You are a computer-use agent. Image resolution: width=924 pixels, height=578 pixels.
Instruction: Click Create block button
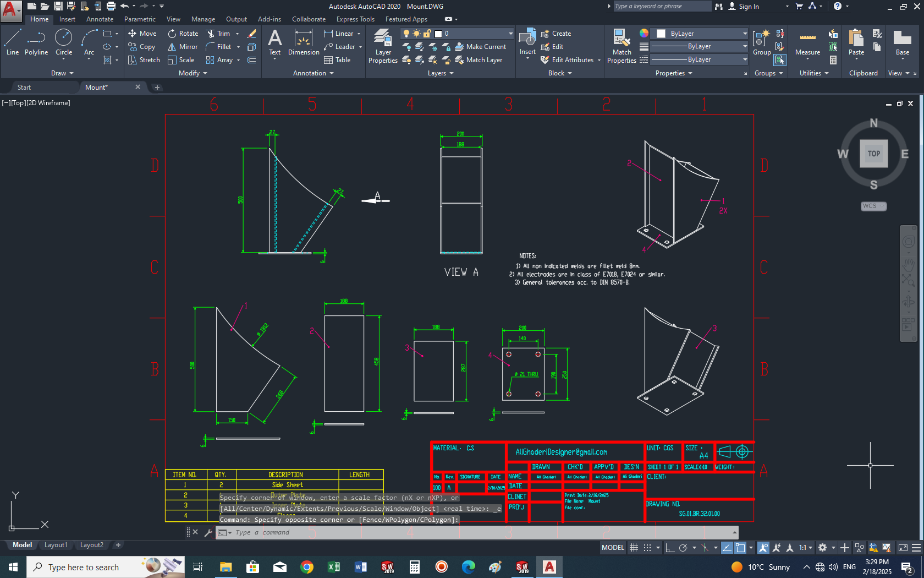[556, 34]
